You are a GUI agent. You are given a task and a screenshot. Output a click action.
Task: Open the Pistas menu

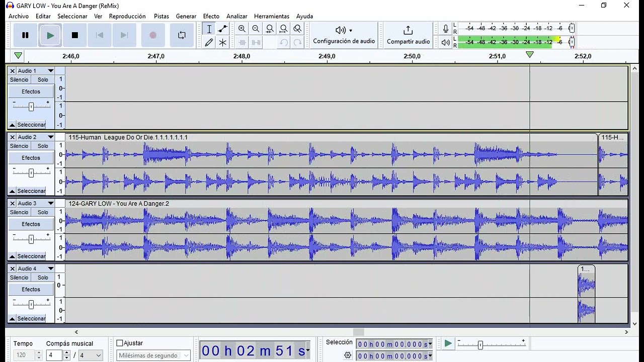coord(162,16)
